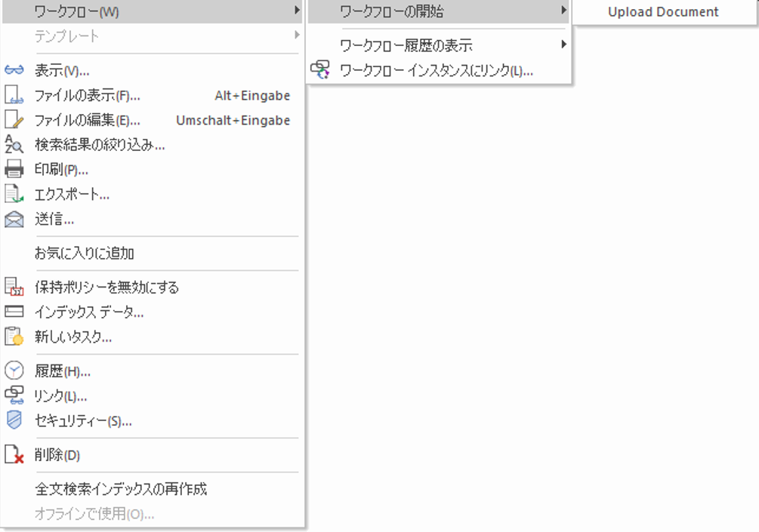Click the Umschalt+Eingabe shortcut text
The height and width of the screenshot is (532, 759).
pyautogui.click(x=233, y=120)
